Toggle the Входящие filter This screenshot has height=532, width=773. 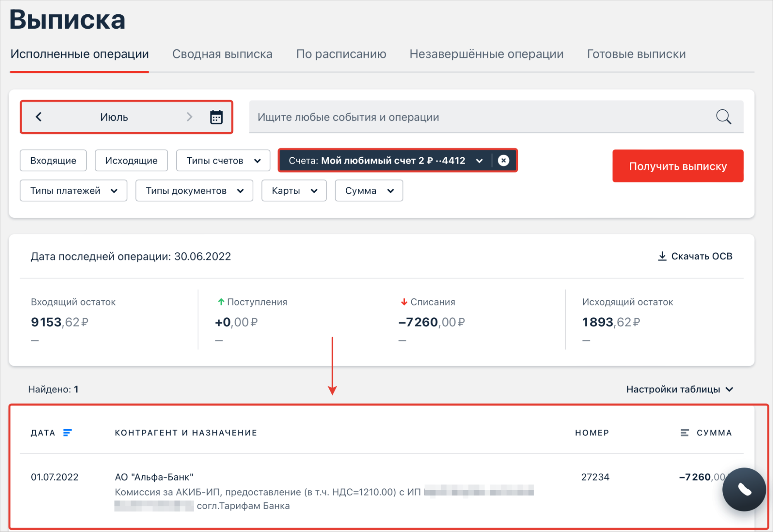tap(53, 160)
